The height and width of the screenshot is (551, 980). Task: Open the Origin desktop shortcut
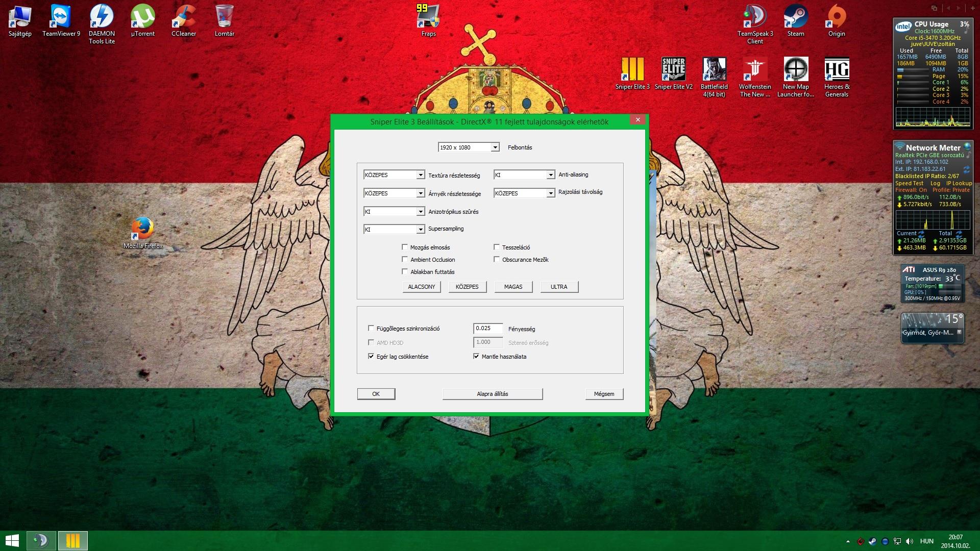[x=837, y=21]
